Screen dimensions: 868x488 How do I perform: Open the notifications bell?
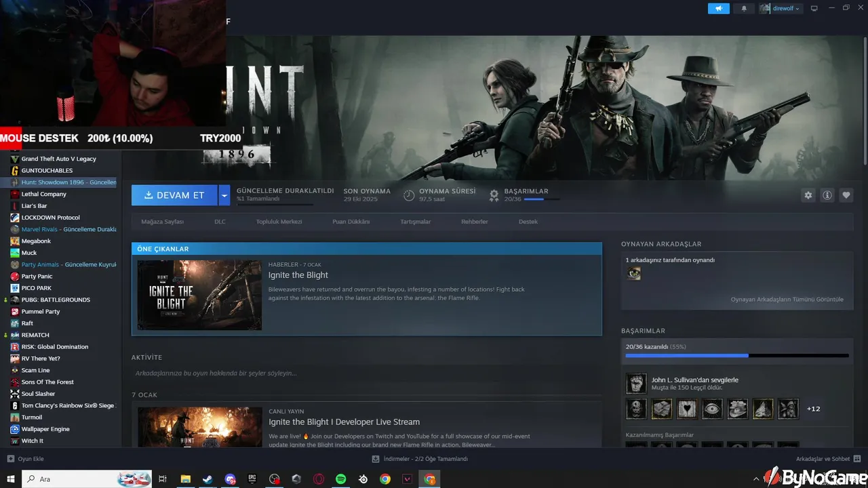pyautogui.click(x=744, y=8)
